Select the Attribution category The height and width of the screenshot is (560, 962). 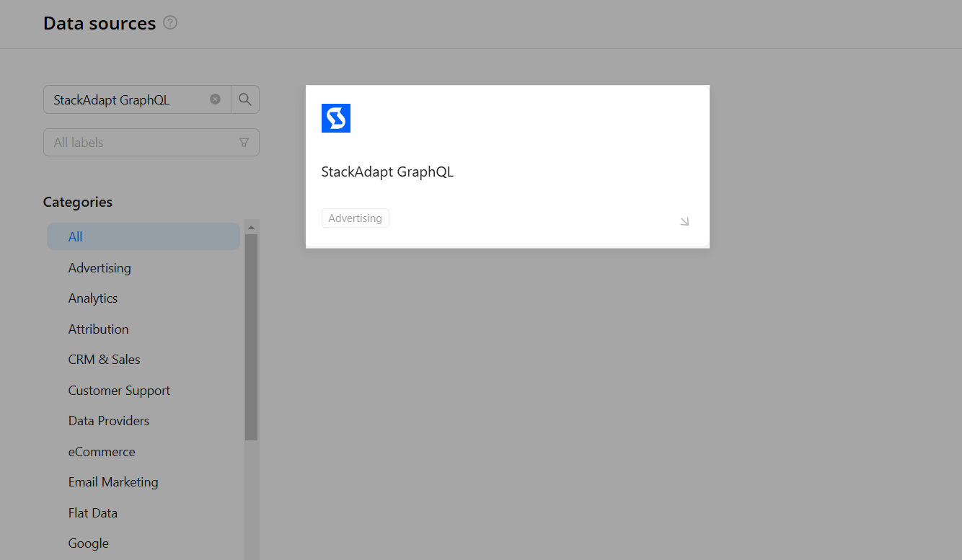tap(99, 329)
